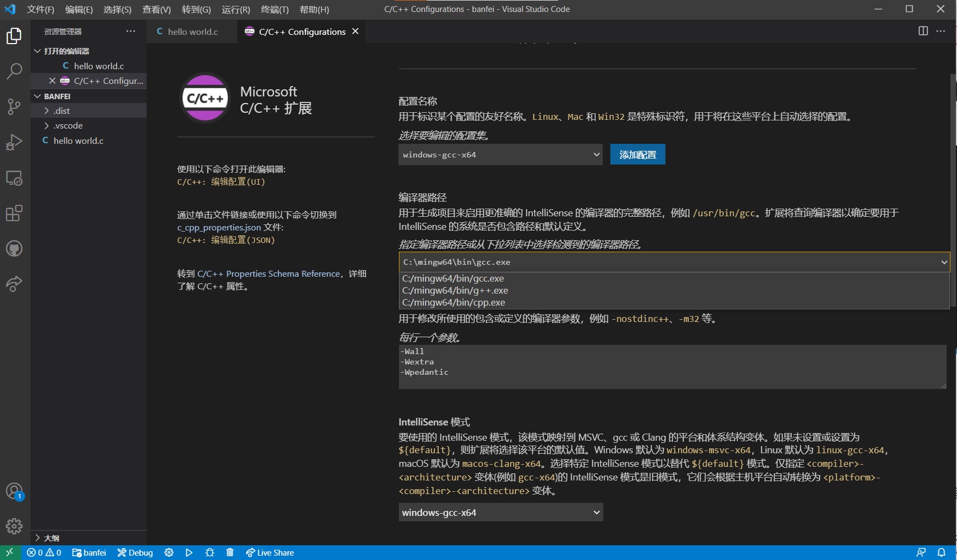Open the 文件(F) menu

(40, 9)
